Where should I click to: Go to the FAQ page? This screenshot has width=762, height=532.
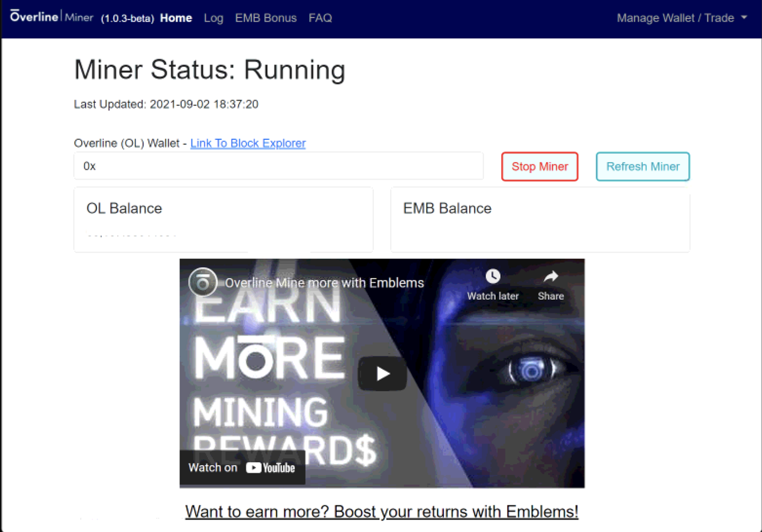[320, 18]
